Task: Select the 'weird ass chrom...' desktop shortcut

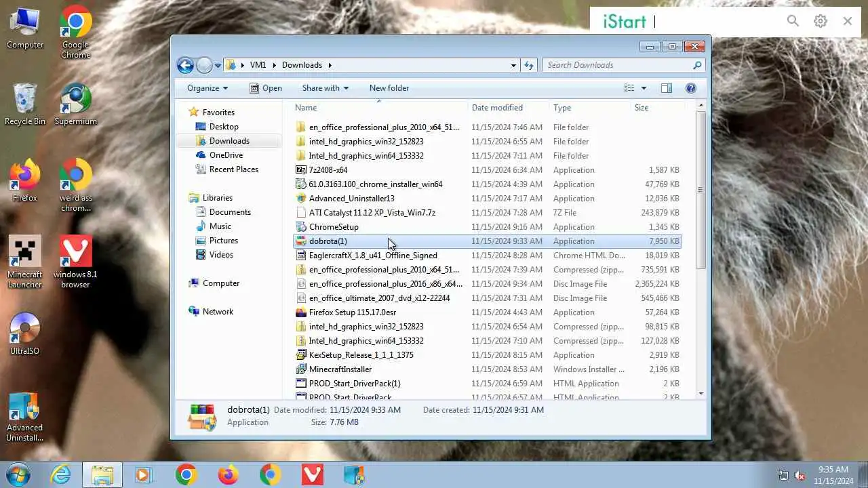Action: pyautogui.click(x=75, y=186)
